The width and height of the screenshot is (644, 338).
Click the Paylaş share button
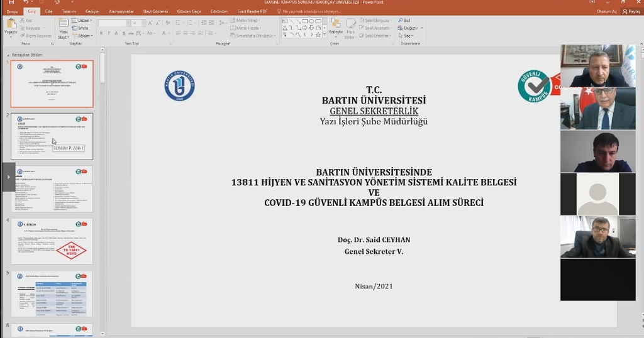click(x=631, y=11)
